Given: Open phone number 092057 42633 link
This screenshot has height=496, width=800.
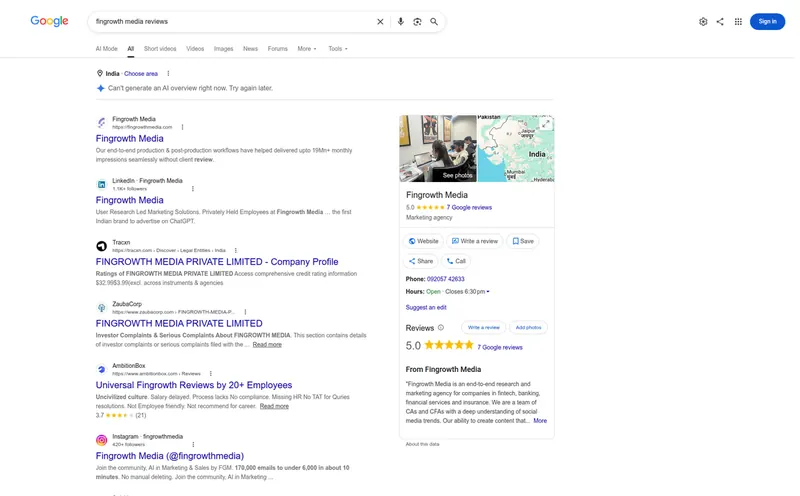Looking at the screenshot, I should 445,279.
